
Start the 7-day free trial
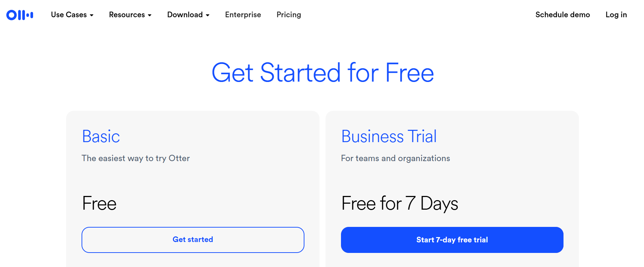point(452,240)
